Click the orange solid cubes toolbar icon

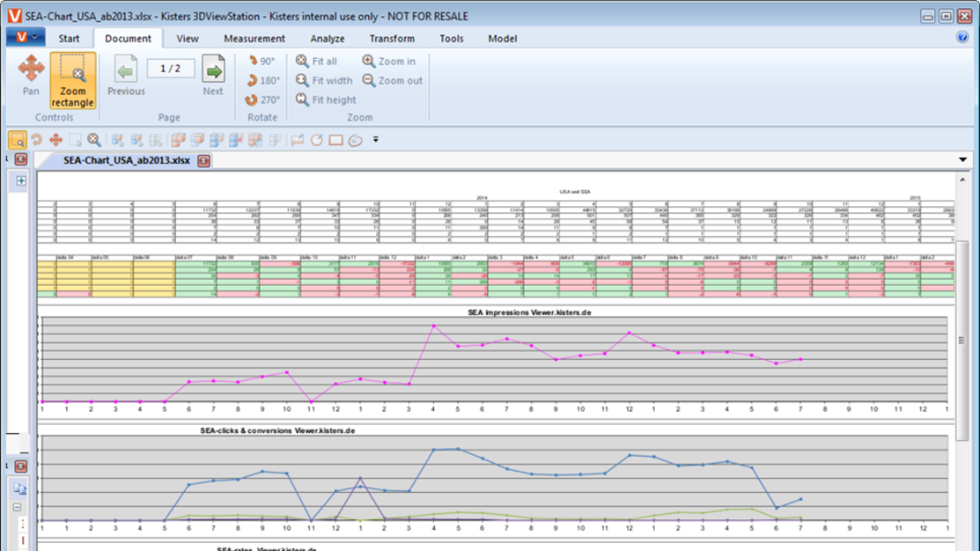[x=178, y=140]
